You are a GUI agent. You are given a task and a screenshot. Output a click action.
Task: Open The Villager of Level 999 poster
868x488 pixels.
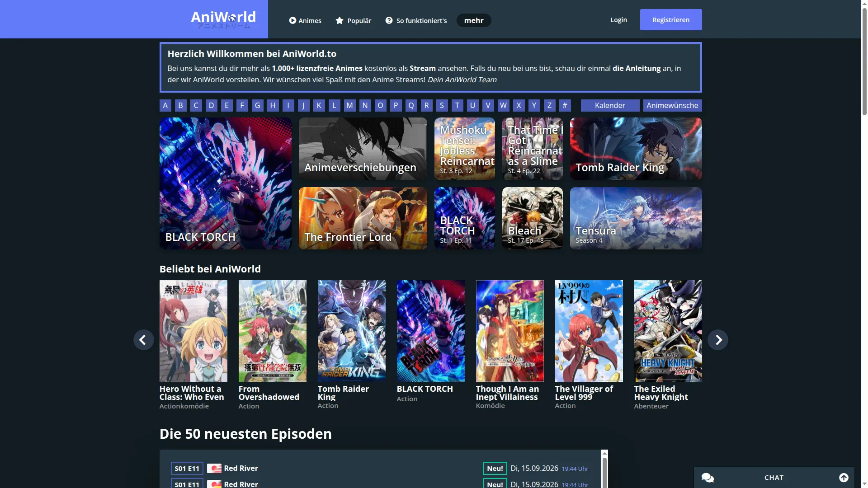pyautogui.click(x=589, y=331)
